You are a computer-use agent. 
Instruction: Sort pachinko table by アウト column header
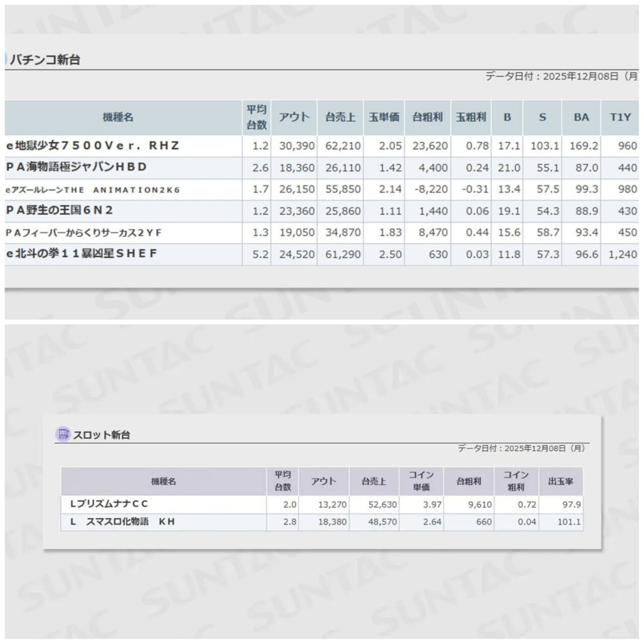click(x=294, y=117)
